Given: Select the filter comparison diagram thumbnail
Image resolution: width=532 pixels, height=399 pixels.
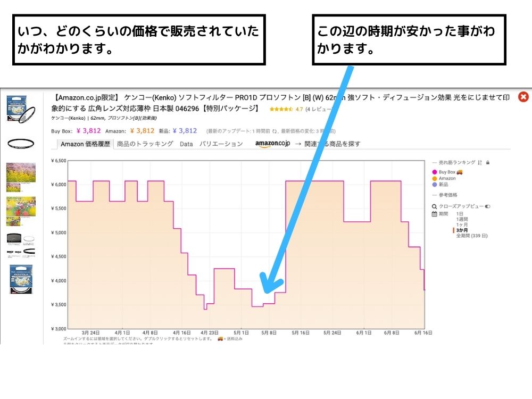Looking at the screenshot, I should click(21, 245).
